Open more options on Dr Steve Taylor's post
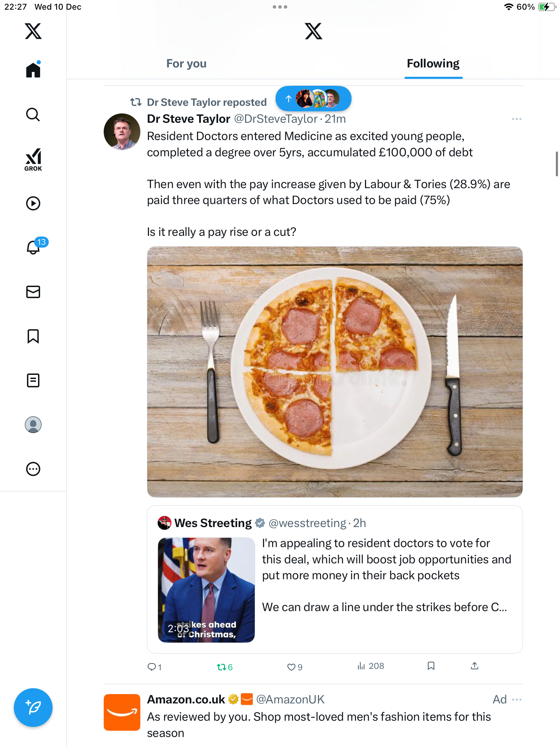Screen dimensions: 560x747 516,119
